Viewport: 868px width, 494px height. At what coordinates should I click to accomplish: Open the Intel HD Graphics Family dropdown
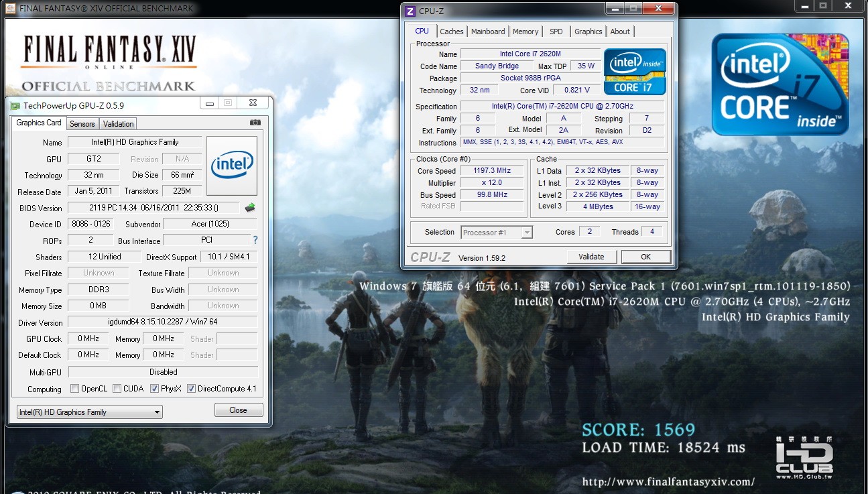89,412
